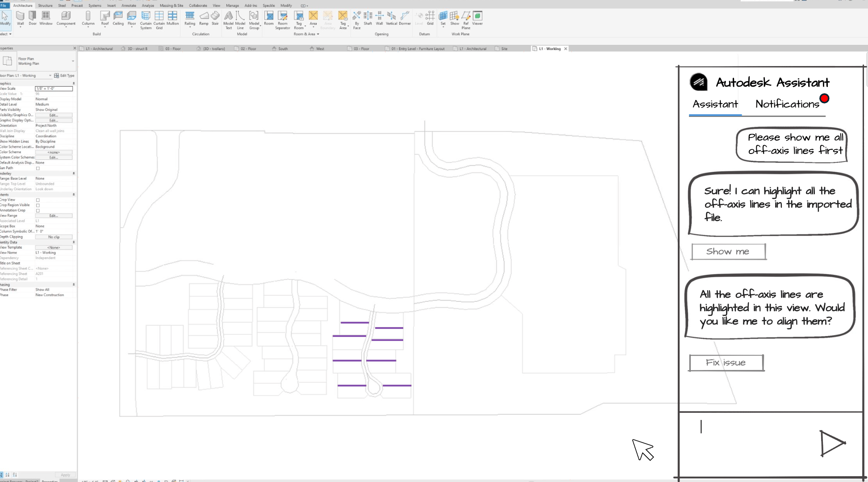The height and width of the screenshot is (482, 868).
Task: Select the Dormer opening tool
Action: (x=405, y=18)
